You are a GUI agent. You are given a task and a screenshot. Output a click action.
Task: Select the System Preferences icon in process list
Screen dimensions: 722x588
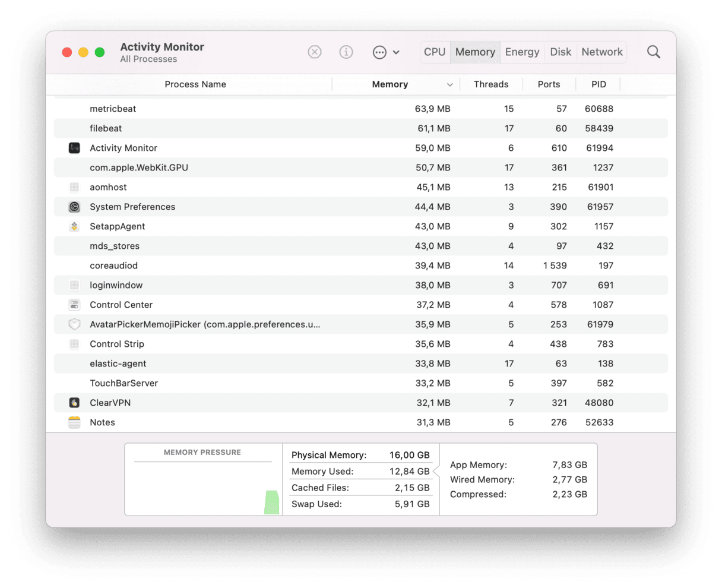(74, 207)
